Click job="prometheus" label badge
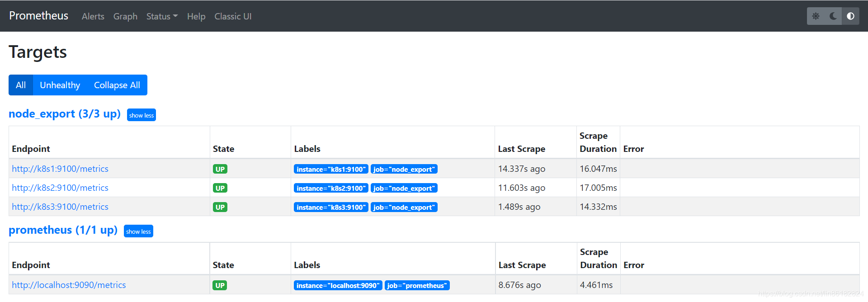The image size is (868, 302). [417, 285]
